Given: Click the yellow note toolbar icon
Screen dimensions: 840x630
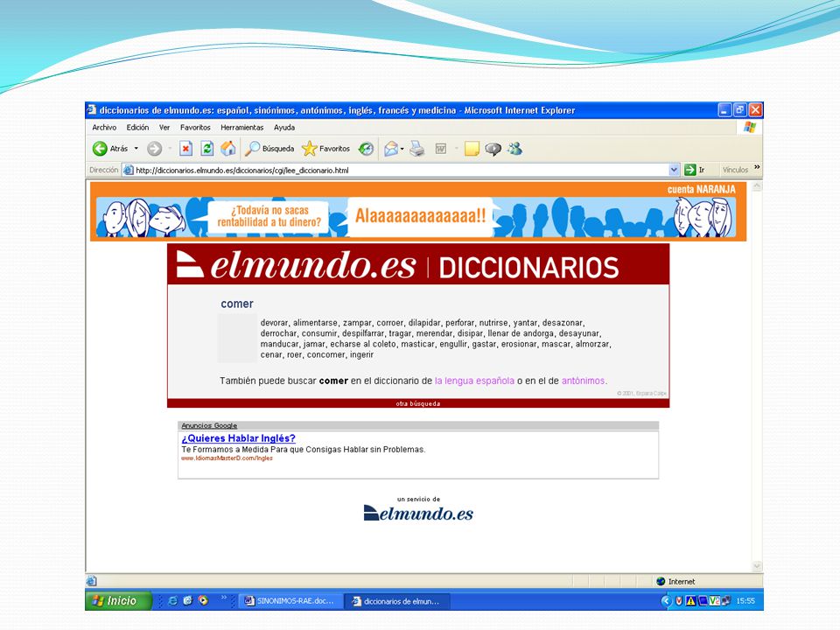Looking at the screenshot, I should (x=472, y=149).
